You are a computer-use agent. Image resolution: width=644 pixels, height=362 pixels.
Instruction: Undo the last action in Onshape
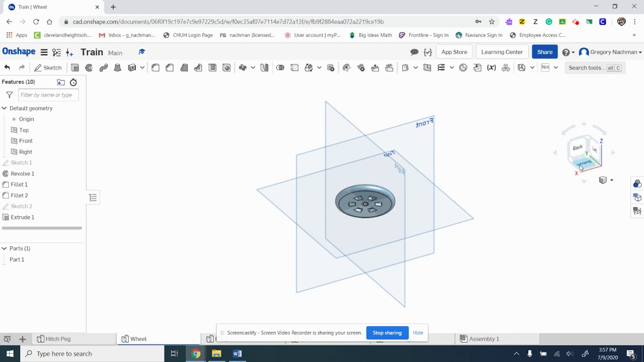(7, 68)
